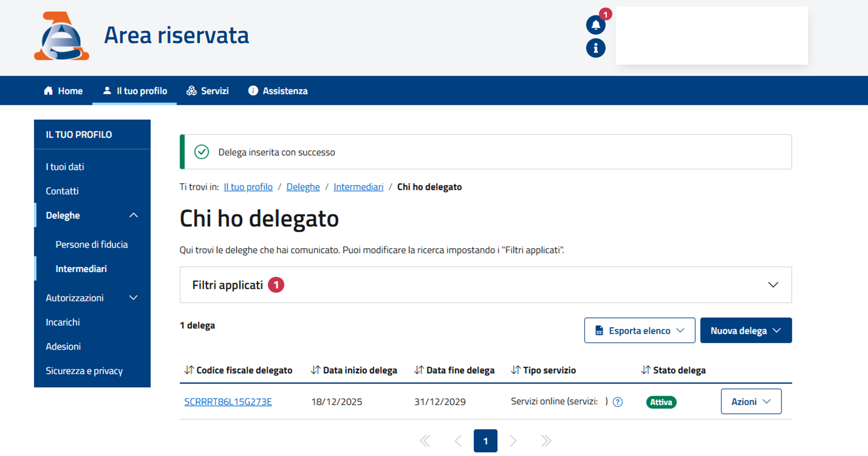Expand the Filtri applicati panel
Screen dimensions: 868x456
[773, 285]
